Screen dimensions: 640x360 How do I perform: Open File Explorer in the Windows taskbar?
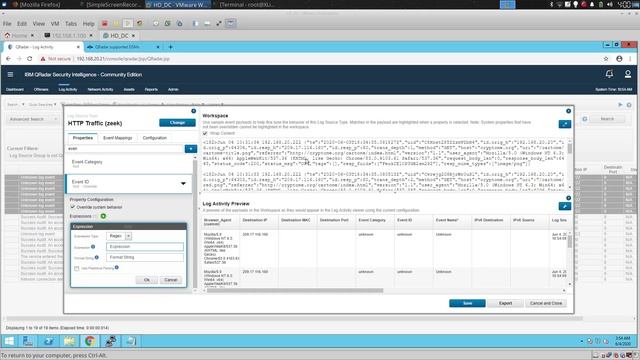[x=69, y=341]
